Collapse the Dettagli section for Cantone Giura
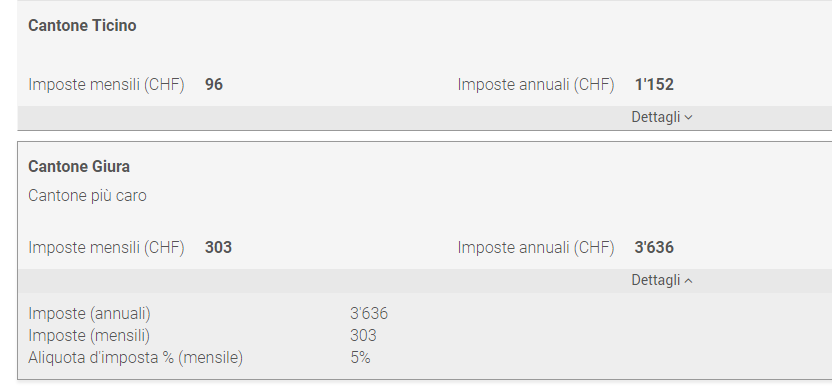This screenshot has height=387, width=832. tap(662, 280)
